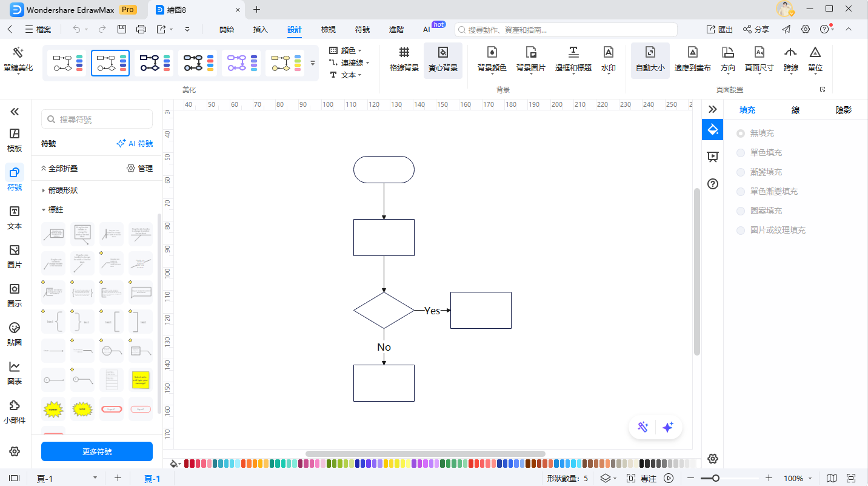Viewport: 868px width, 486px height.
Task: Click the print icon in top toolbar
Action: tap(141, 29)
